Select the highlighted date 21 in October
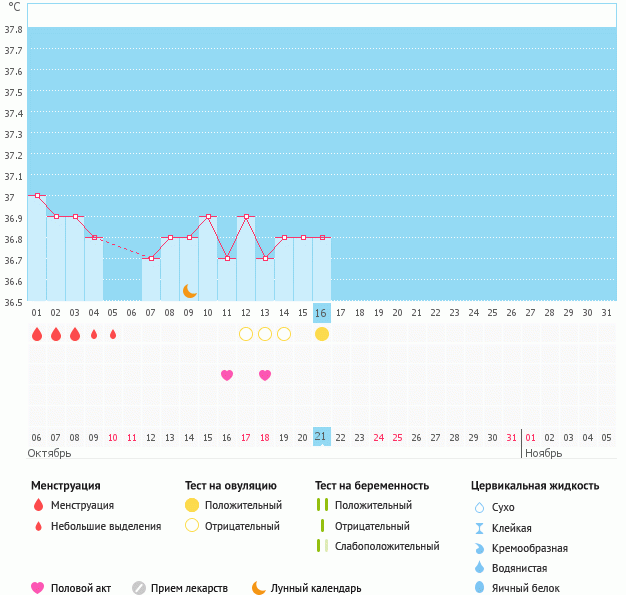The width and height of the screenshot is (626, 595). [322, 437]
